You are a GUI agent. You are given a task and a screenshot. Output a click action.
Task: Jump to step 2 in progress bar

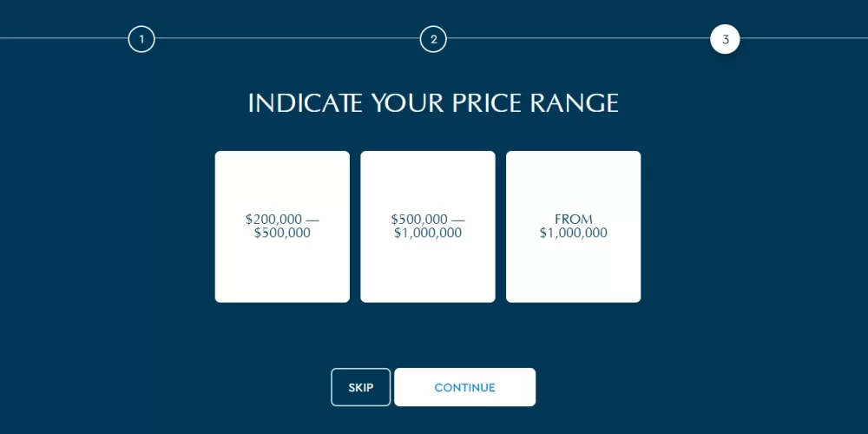point(433,39)
